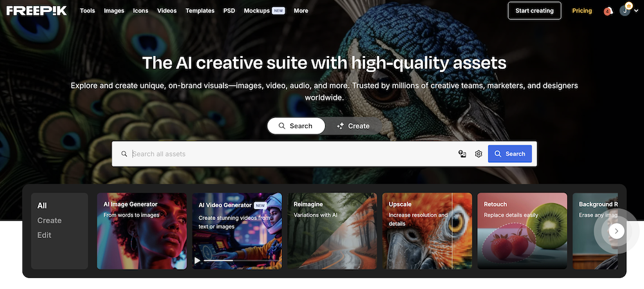Click the next arrow on tools carousel
The width and height of the screenshot is (644, 289).
(x=616, y=231)
